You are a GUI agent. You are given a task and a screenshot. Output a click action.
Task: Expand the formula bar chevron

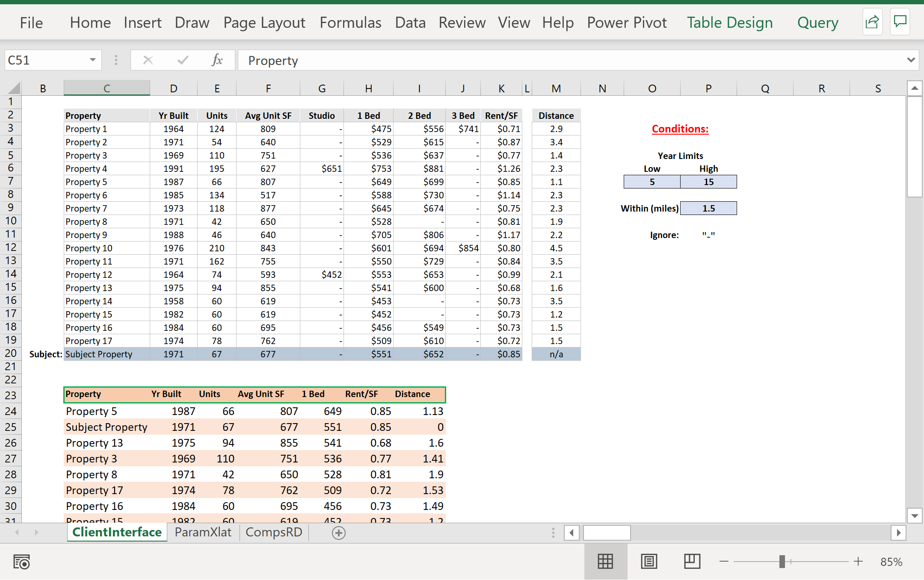(x=911, y=60)
